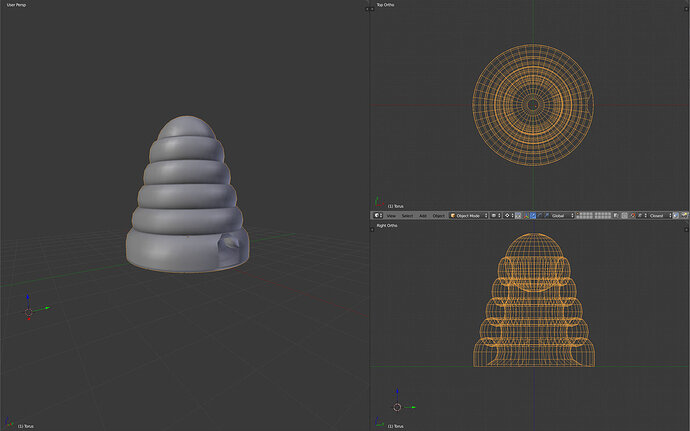Click '(1) Torus' label in User Persp view

pos(26,426)
